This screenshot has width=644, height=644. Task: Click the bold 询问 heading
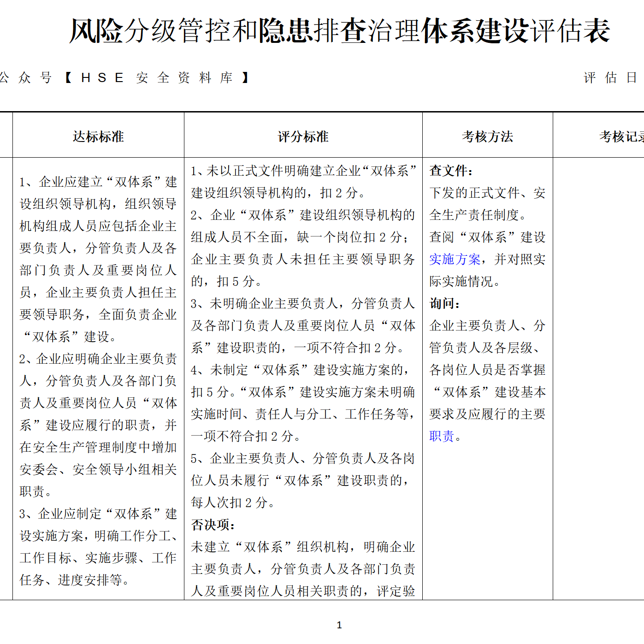(x=444, y=304)
